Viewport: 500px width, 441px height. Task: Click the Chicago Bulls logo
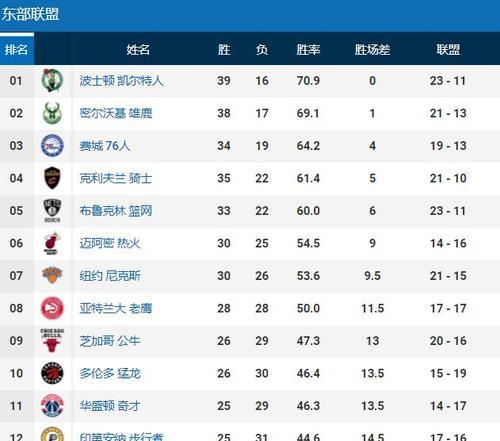coord(52,340)
